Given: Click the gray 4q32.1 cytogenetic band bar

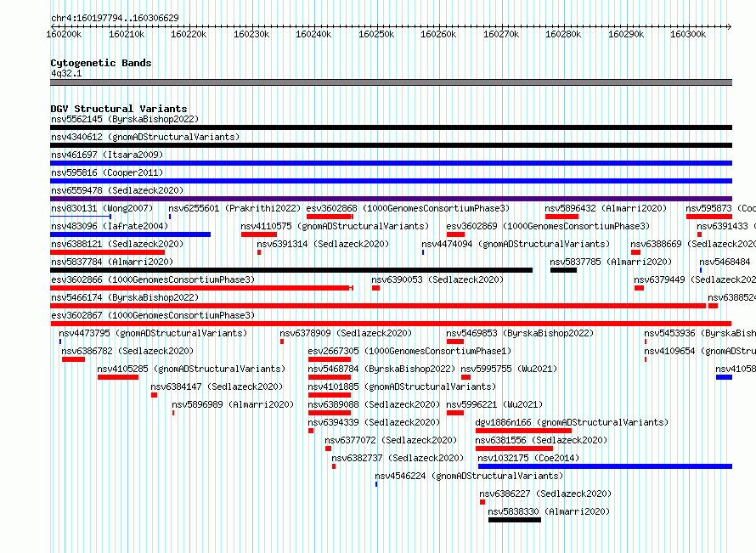Looking at the screenshot, I should tap(391, 82).
